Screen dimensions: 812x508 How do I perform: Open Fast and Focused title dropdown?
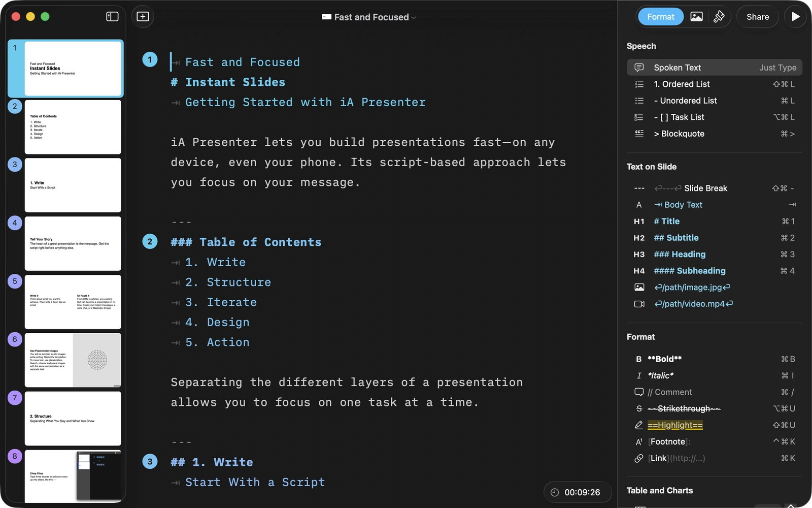pos(369,17)
